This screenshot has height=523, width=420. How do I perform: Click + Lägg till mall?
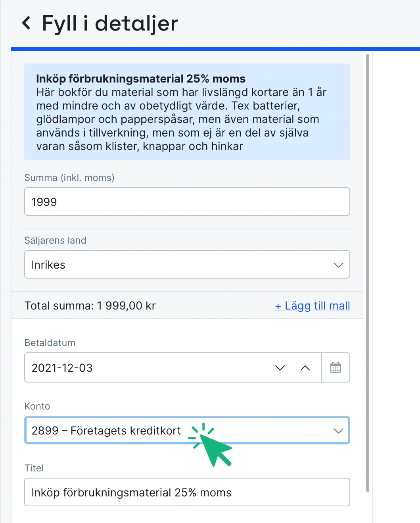click(x=313, y=306)
